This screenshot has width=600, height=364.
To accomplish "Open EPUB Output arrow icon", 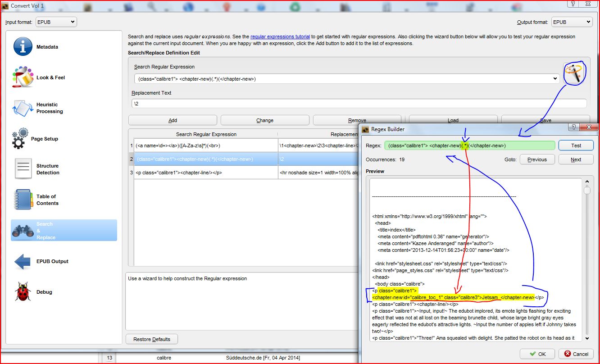I will click(x=23, y=261).
